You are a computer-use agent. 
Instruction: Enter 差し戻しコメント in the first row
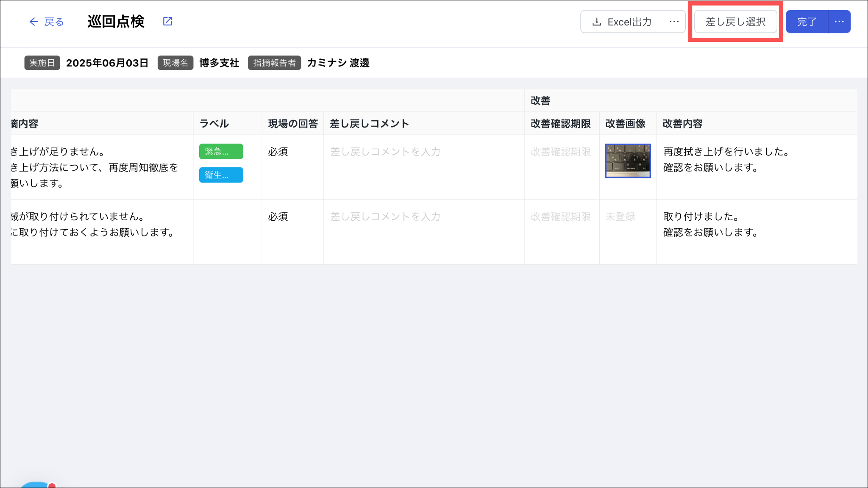[424, 152]
